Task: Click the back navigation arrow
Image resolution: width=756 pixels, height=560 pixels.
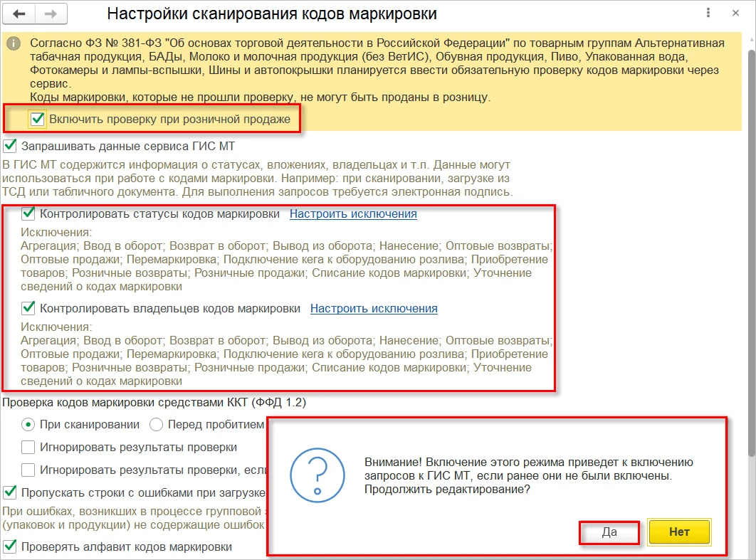Action: [x=20, y=14]
